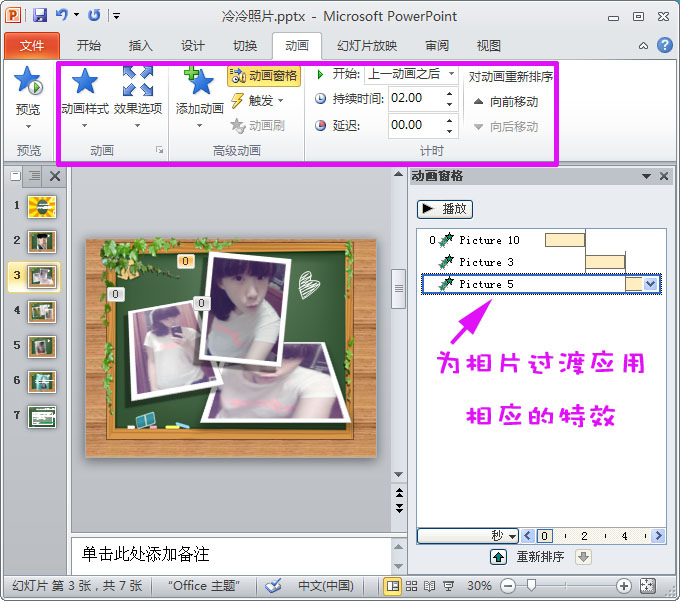Screen dimensions: 680x601
Task: Close the 动画窗格 pane
Action: tap(664, 176)
